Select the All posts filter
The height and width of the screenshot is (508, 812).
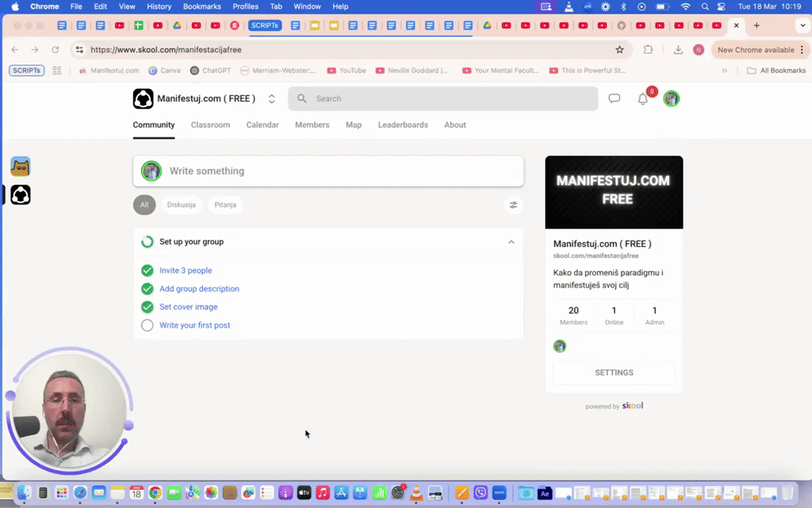pyautogui.click(x=144, y=205)
